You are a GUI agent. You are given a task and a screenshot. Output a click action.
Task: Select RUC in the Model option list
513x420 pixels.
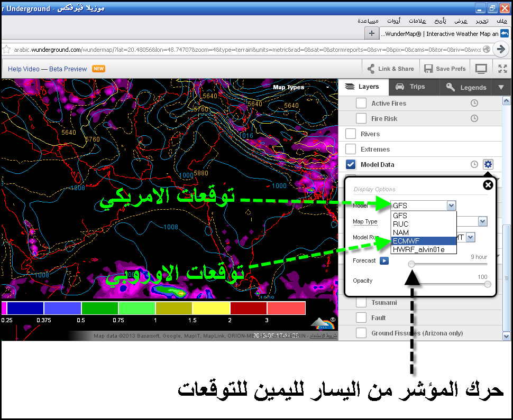[424, 224]
